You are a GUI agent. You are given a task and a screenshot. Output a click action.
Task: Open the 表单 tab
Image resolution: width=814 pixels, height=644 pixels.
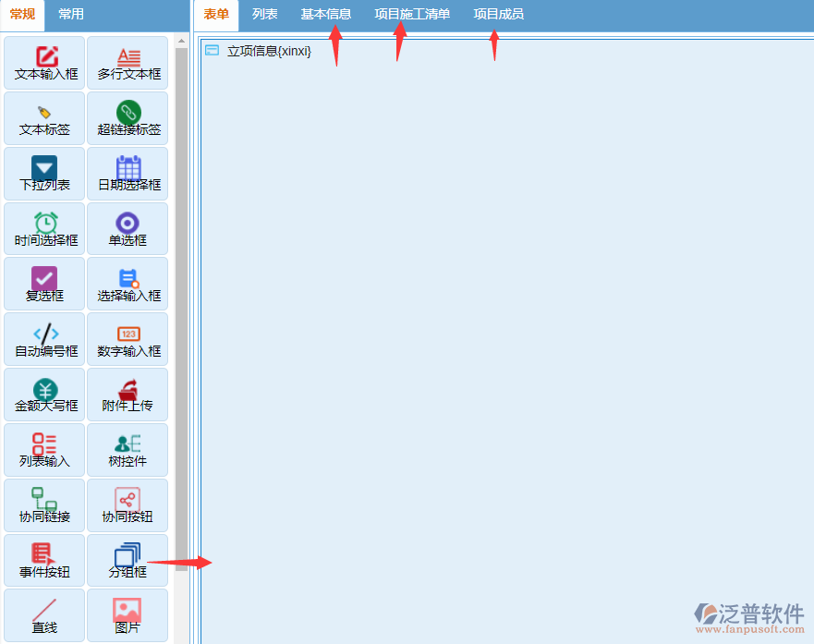click(x=216, y=15)
